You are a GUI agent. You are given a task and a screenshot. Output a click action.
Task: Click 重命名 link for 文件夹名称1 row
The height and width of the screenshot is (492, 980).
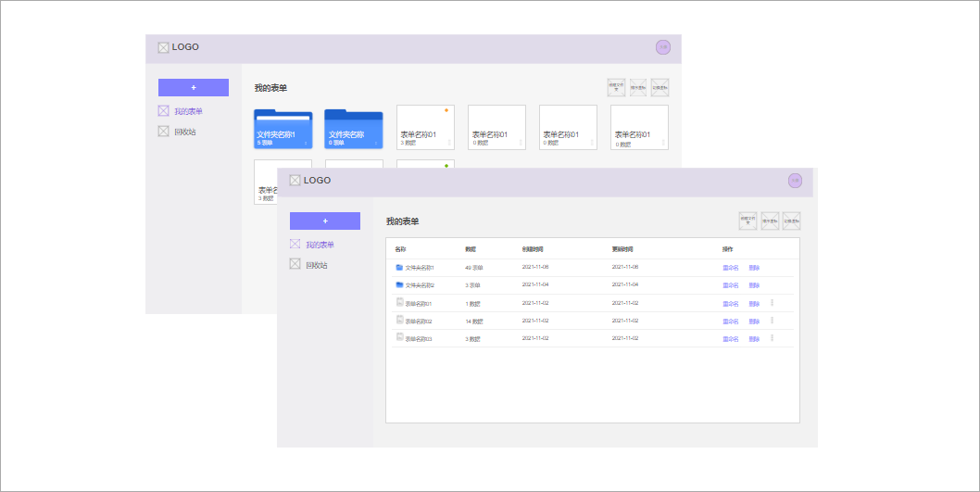[x=731, y=267]
